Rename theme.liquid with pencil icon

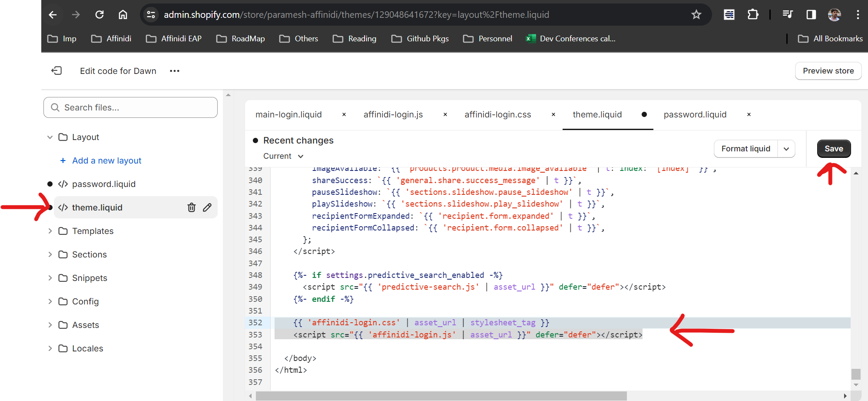pyautogui.click(x=207, y=207)
